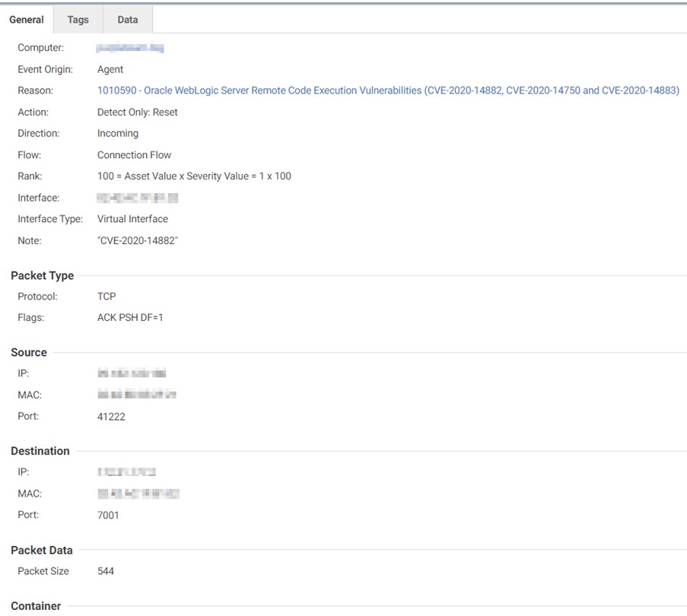This screenshot has width=687, height=616.
Task: Select the General tab
Action: pos(27,20)
